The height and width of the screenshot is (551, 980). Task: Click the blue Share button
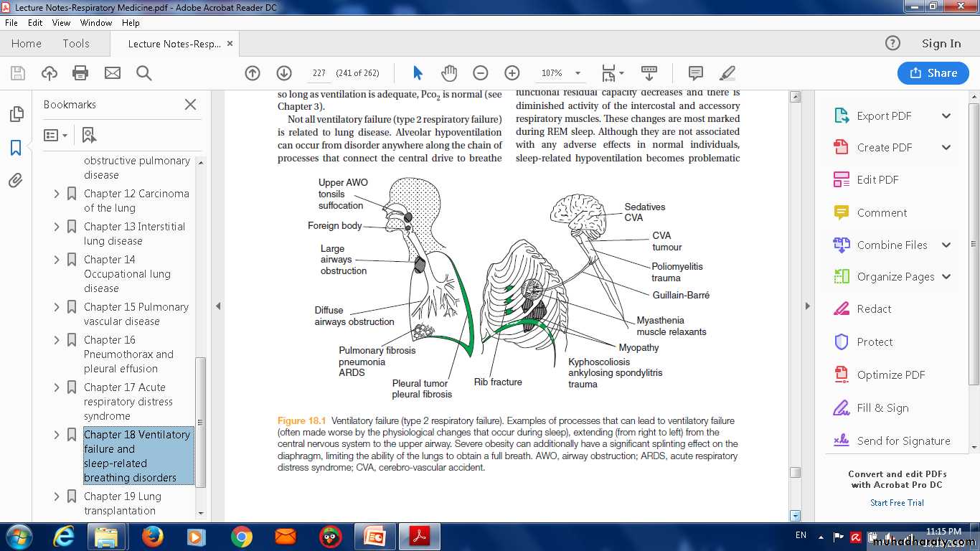[x=933, y=73]
